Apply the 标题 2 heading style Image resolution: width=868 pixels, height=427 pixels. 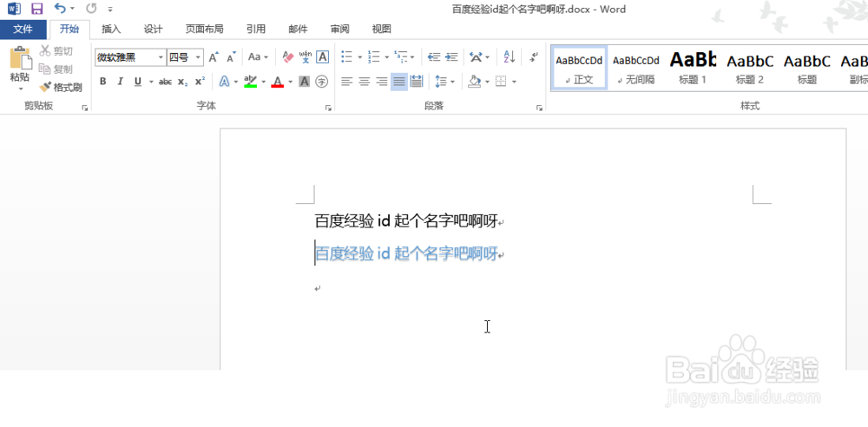(x=750, y=68)
